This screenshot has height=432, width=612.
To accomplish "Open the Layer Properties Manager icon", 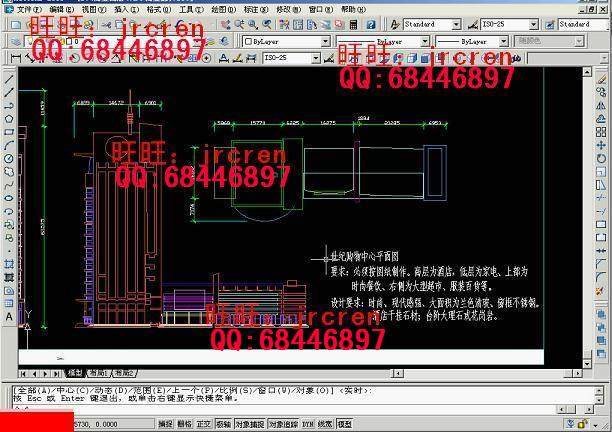I will 16,41.
